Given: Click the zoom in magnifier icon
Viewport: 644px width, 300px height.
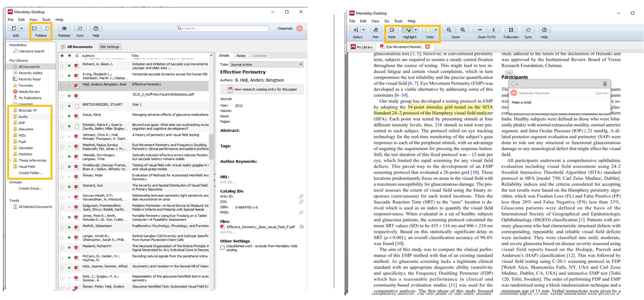Looking at the screenshot, I should (x=463, y=30).
